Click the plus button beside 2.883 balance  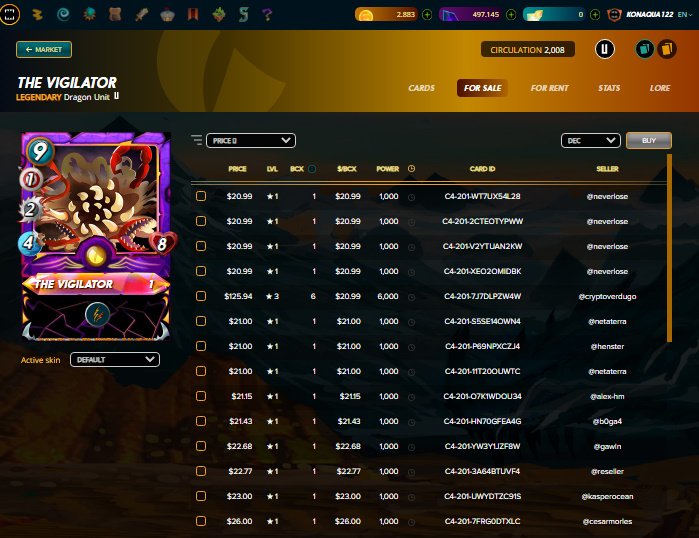[x=427, y=15]
